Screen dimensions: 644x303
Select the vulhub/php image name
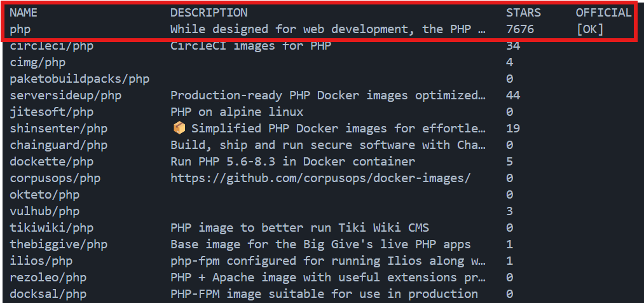(45, 211)
